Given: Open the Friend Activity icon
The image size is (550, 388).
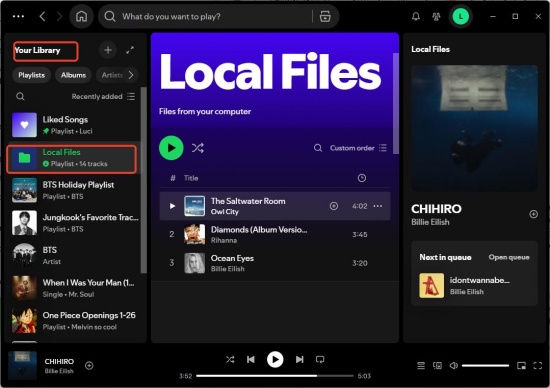Looking at the screenshot, I should [x=436, y=16].
